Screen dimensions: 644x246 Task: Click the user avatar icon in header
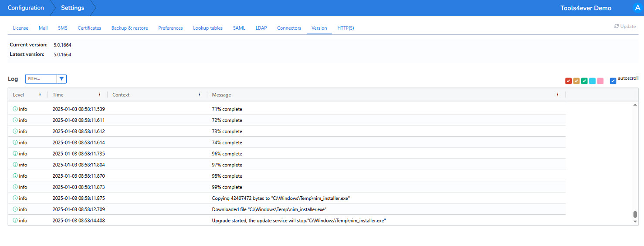637,8
